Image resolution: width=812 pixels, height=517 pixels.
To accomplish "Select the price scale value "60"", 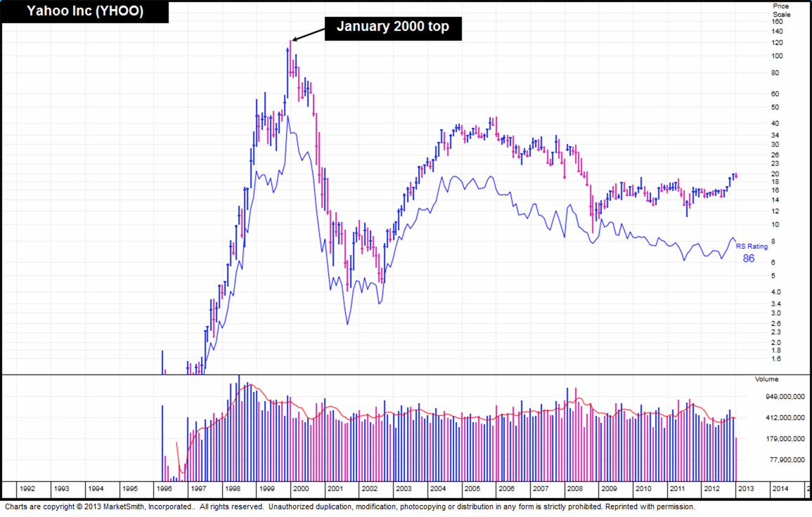I will [775, 94].
